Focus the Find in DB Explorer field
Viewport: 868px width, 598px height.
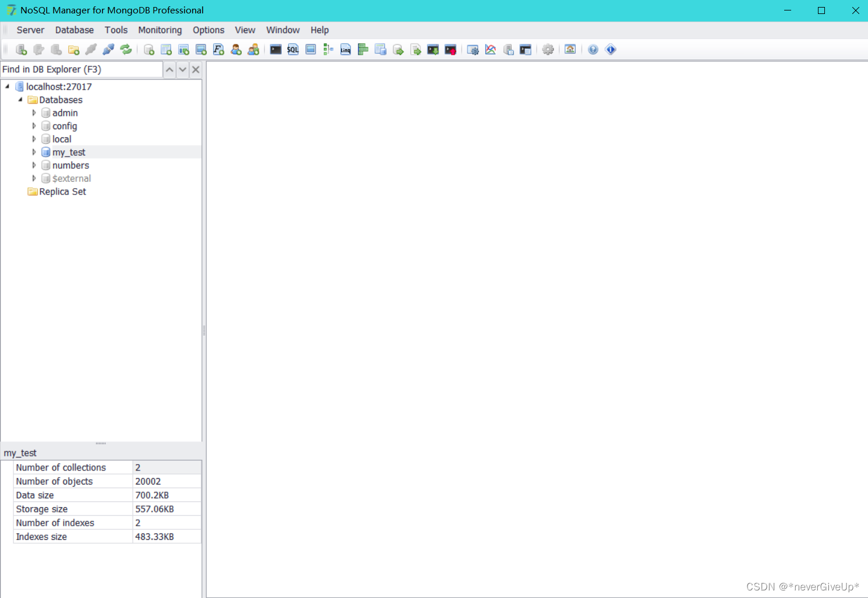tap(82, 69)
